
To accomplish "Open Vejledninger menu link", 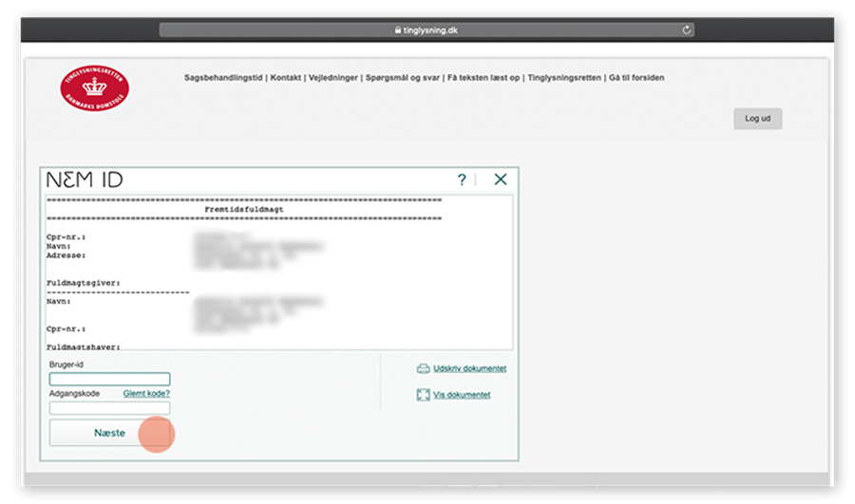I will click(x=333, y=78).
